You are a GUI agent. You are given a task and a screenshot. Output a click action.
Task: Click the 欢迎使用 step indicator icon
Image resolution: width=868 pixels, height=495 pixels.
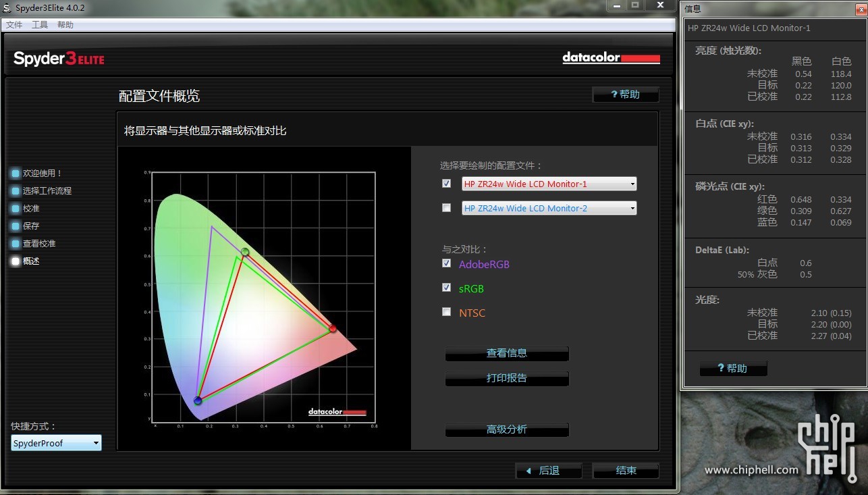tap(16, 174)
